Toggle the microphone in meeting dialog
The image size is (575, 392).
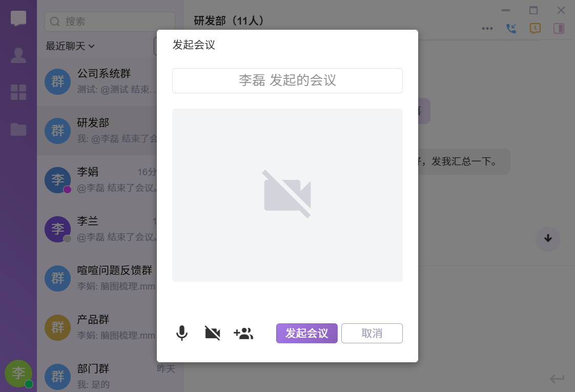[x=182, y=334]
